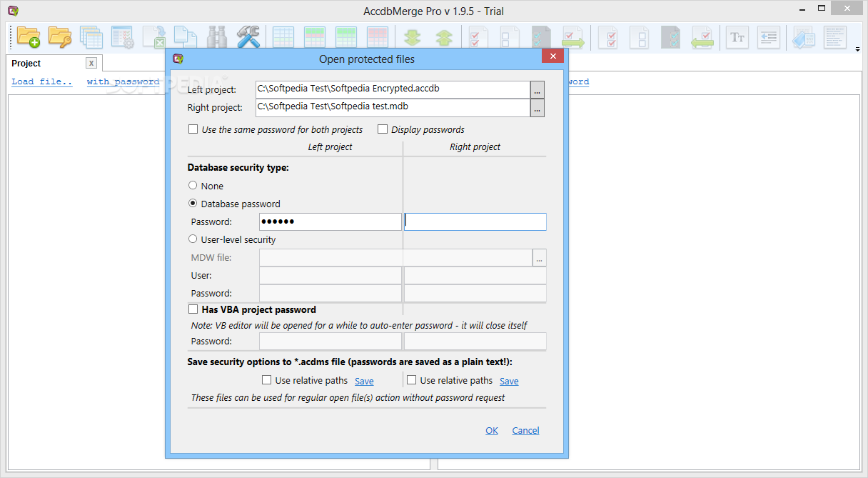Browse for the Right project file
This screenshot has width=868, height=478.
538,107
